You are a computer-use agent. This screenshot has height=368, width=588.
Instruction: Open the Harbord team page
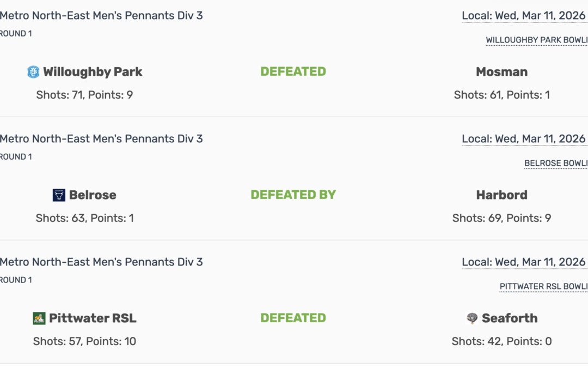point(501,195)
